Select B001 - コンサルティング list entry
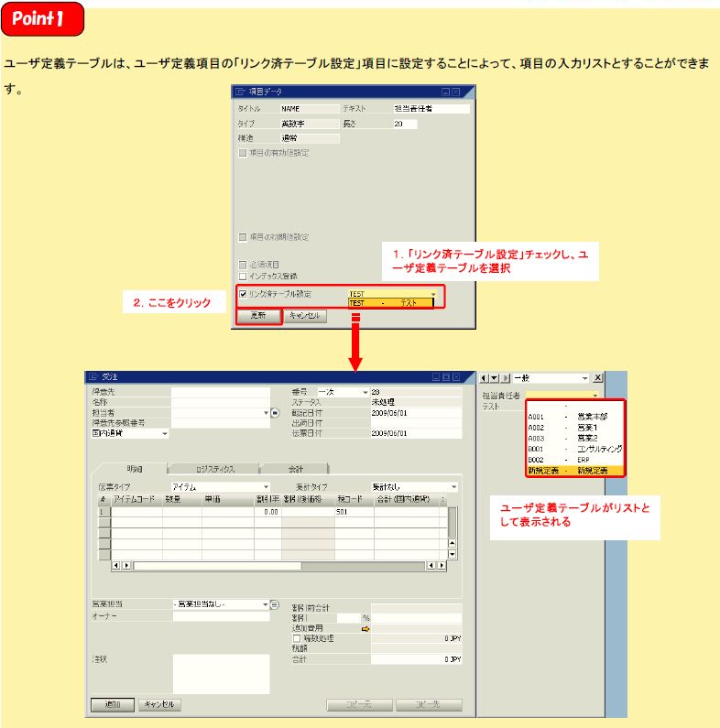Screen dimensions: 720x728 (575, 449)
